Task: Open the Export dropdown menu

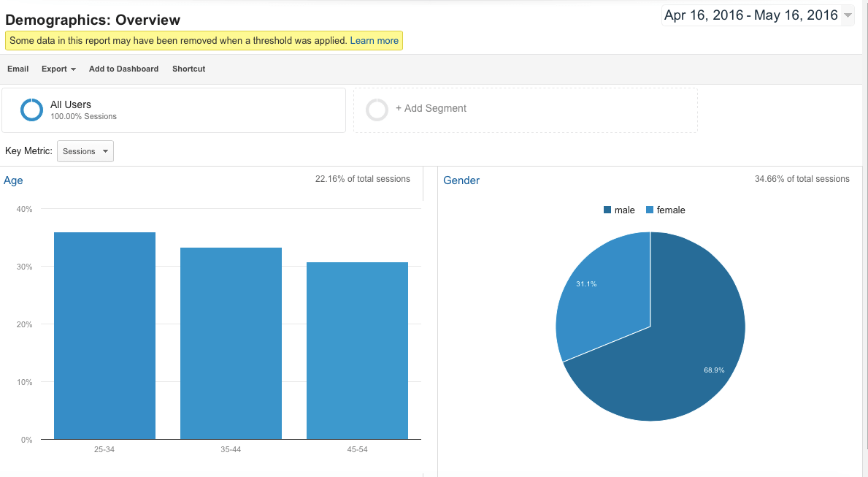Action: (58, 69)
